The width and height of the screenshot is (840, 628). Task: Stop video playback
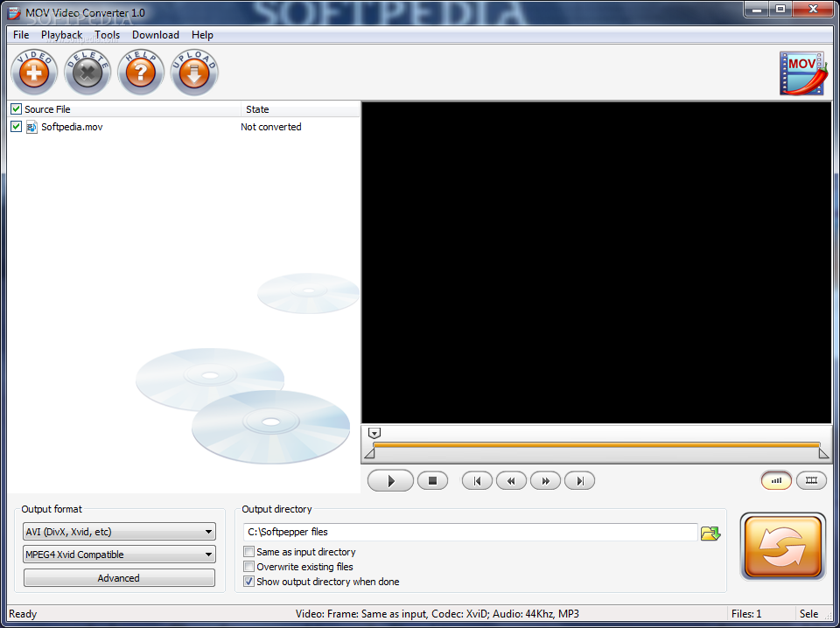[432, 481]
